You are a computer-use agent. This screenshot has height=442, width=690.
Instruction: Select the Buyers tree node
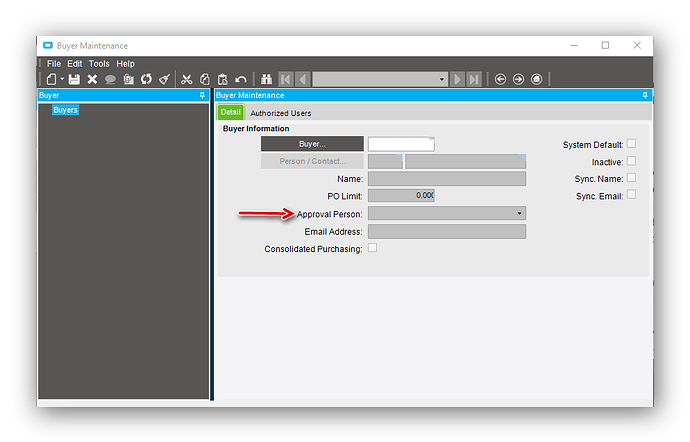66,110
